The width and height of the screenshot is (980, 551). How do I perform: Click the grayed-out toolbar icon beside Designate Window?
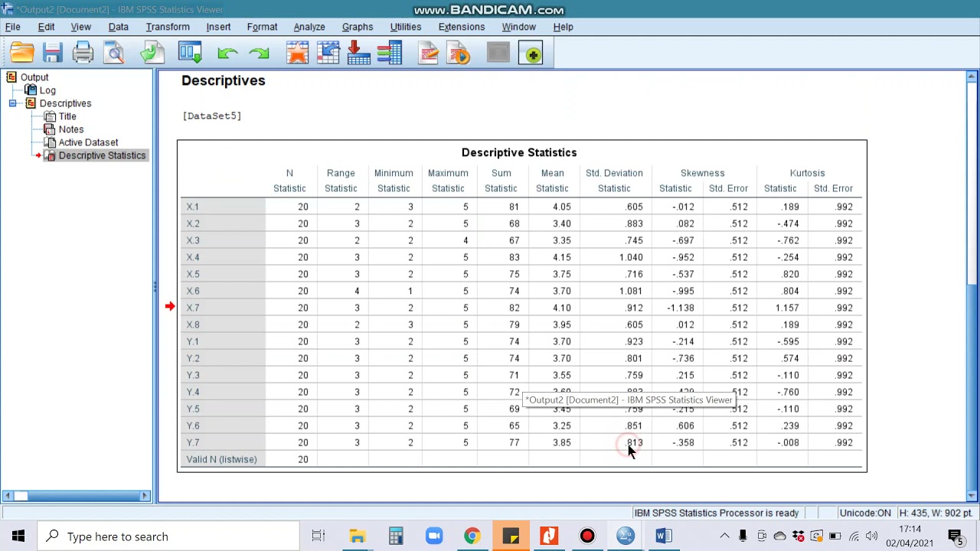(498, 53)
